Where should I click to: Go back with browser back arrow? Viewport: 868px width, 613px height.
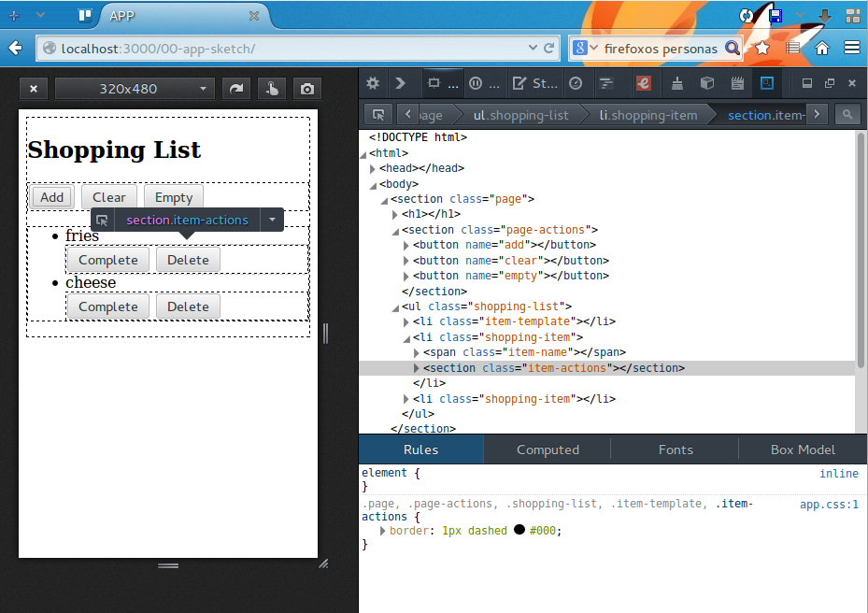[16, 49]
